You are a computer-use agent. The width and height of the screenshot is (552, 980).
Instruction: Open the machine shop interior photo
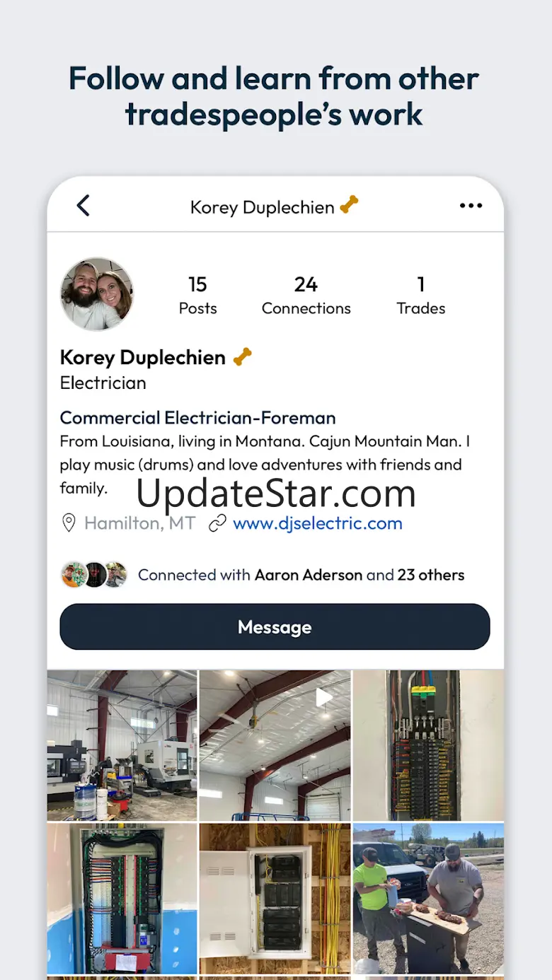(x=122, y=745)
